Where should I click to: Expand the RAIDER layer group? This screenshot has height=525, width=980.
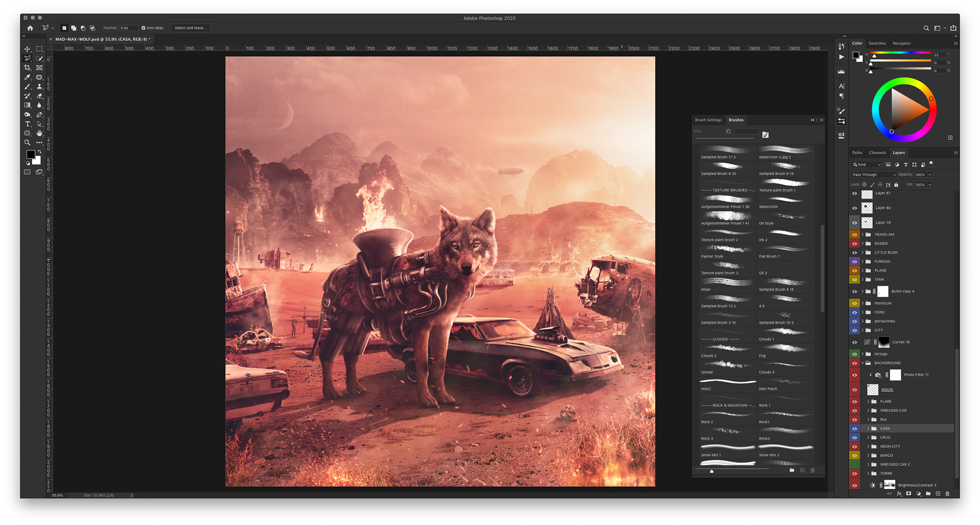[863, 244]
